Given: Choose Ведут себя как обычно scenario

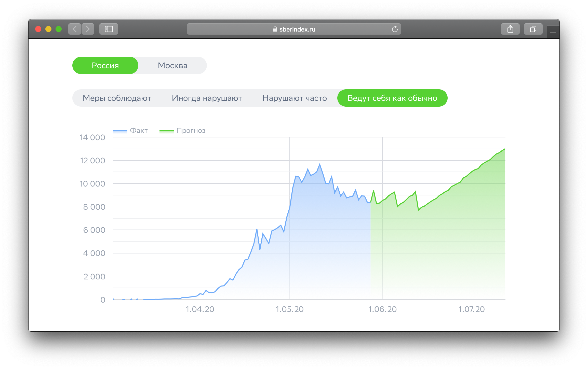Looking at the screenshot, I should (392, 98).
